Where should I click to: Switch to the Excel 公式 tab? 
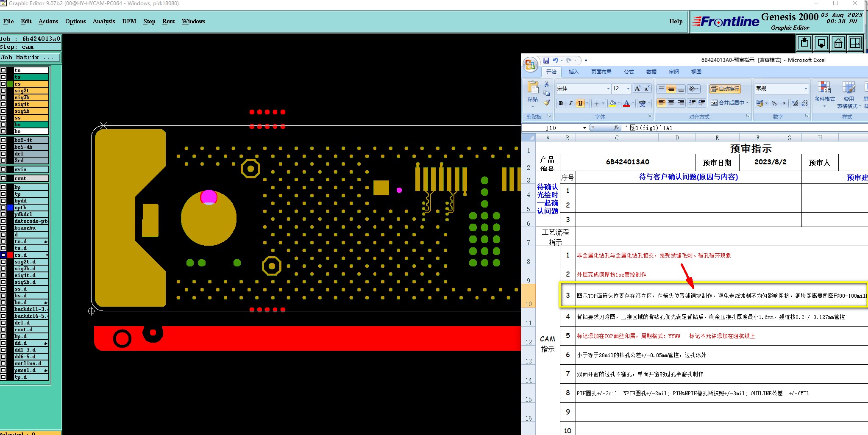point(629,72)
